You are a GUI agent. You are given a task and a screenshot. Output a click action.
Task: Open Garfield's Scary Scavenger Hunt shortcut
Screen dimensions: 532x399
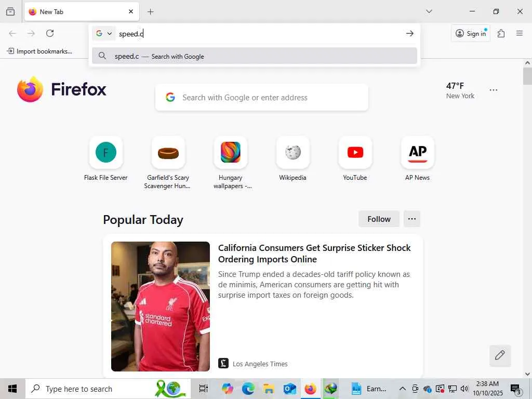pos(168,163)
